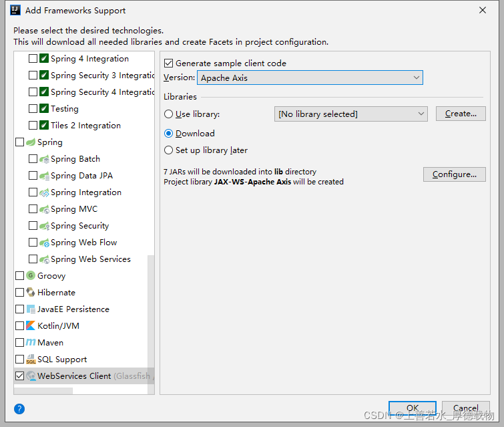Click the Spring Web Services icon
The height and width of the screenshot is (427, 504).
point(44,259)
